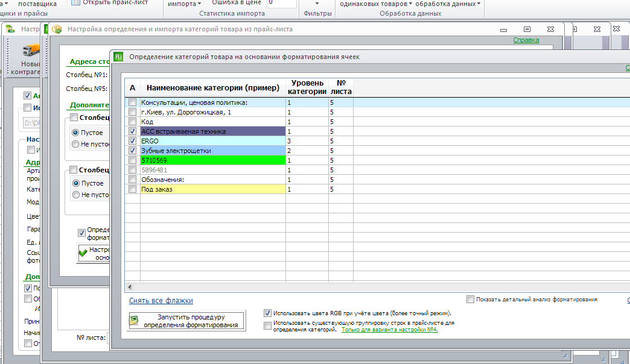
Task: Click the PLi icon in the front dialog title
Action: point(118,57)
